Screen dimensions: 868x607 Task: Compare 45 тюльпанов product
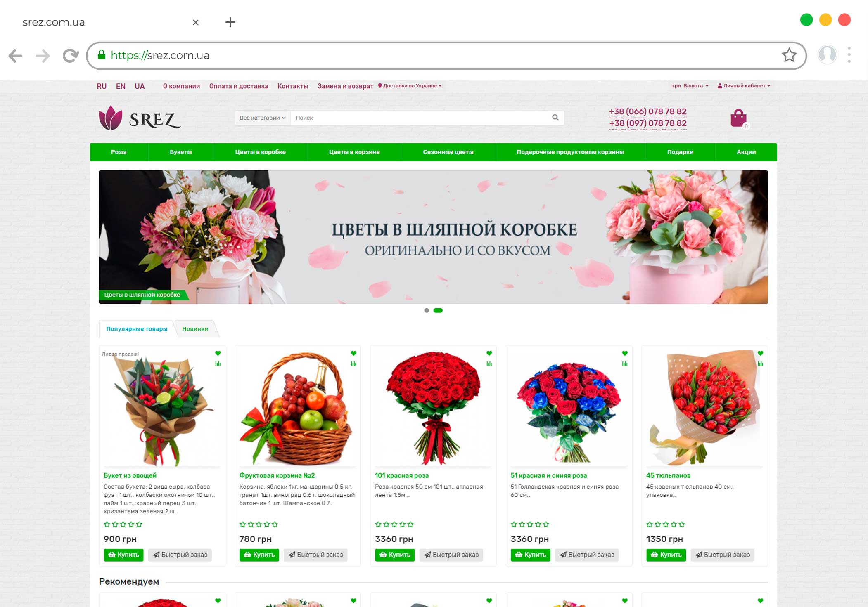pyautogui.click(x=760, y=364)
